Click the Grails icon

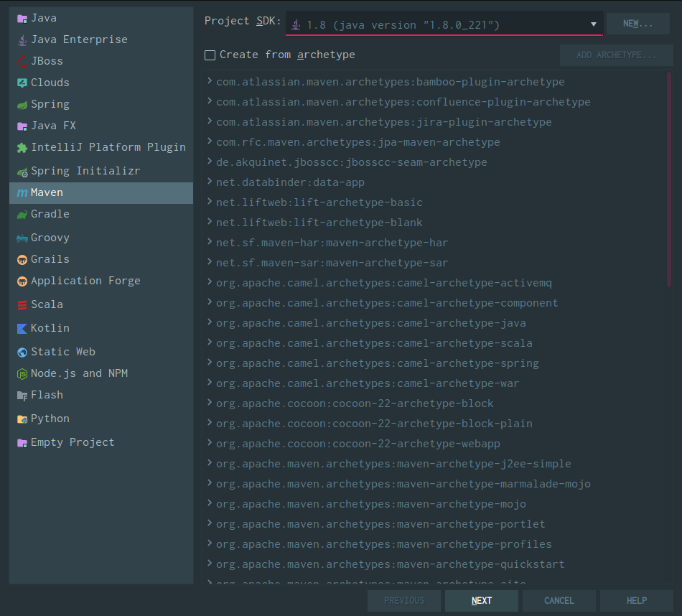tap(22, 260)
